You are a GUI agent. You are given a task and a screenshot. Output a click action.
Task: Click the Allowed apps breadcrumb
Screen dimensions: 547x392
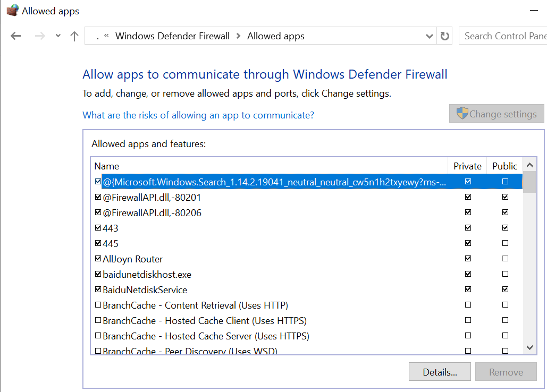(275, 36)
